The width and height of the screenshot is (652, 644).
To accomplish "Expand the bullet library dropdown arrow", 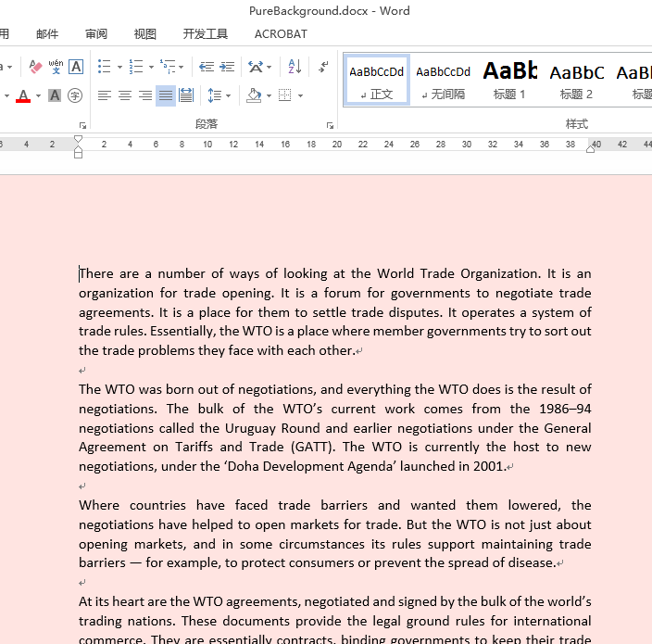I will 119,67.
